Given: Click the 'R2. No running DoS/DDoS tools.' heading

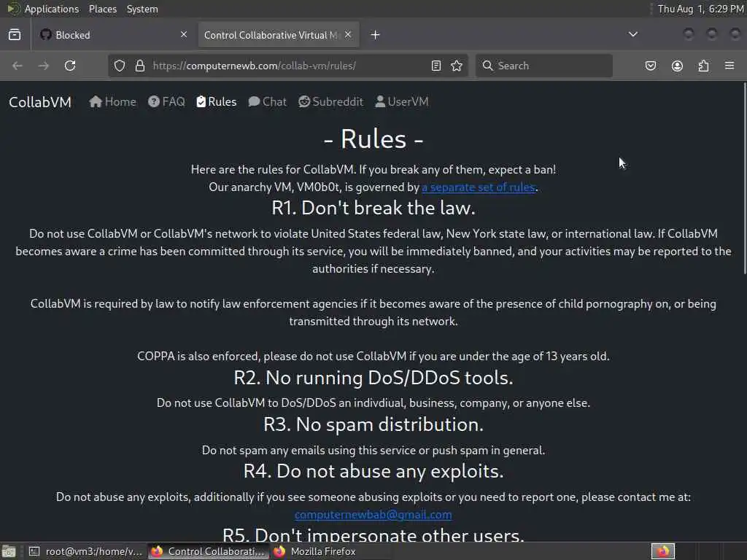Looking at the screenshot, I should pos(373,378).
